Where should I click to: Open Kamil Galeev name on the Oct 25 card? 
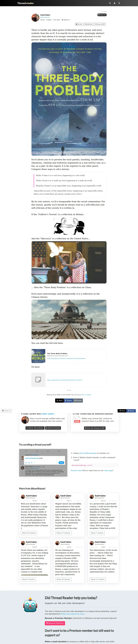(x=31, y=496)
